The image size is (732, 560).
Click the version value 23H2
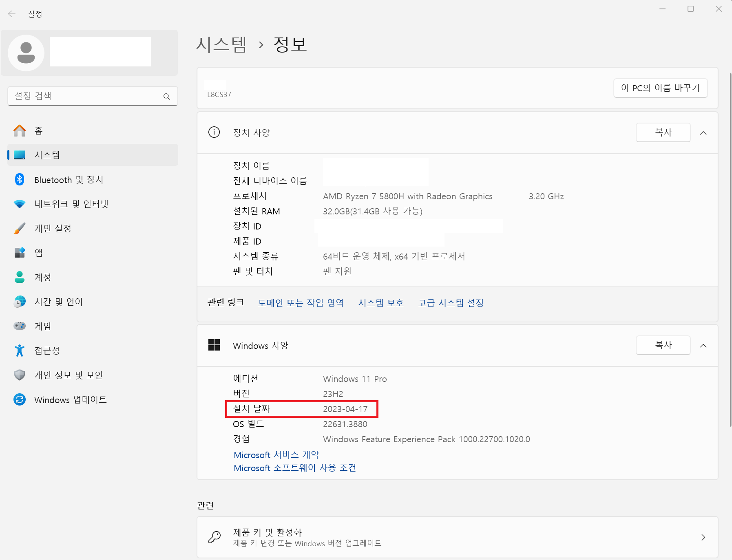pyautogui.click(x=333, y=394)
